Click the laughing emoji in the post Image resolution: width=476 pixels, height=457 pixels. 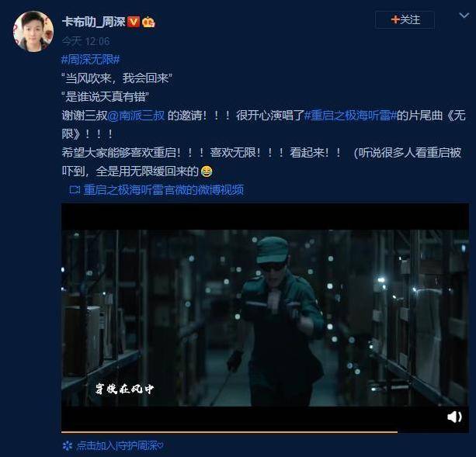(x=207, y=171)
